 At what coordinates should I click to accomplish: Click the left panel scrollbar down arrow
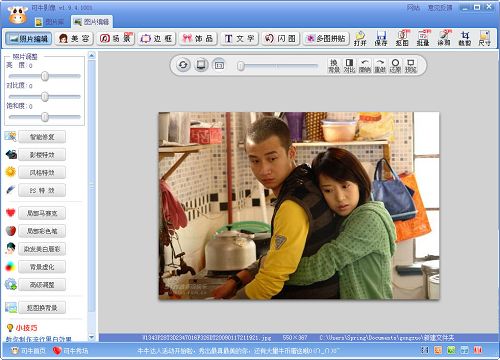[x=92, y=337]
